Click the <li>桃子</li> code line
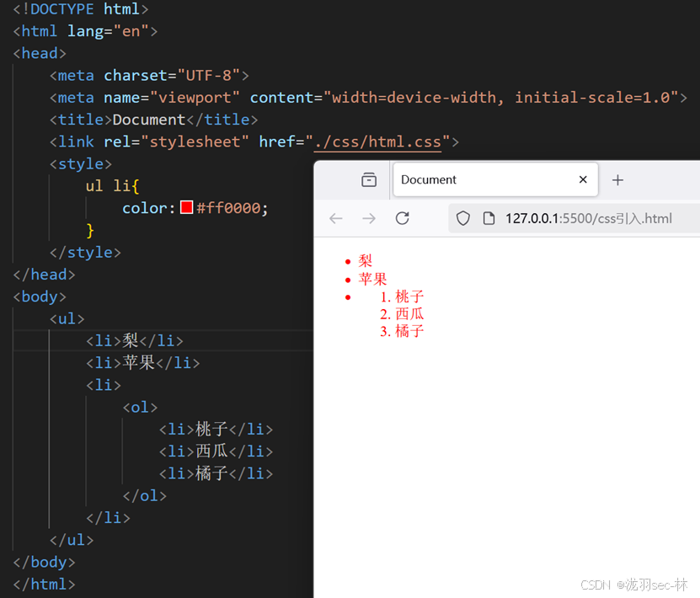The image size is (700, 598). [x=216, y=430]
